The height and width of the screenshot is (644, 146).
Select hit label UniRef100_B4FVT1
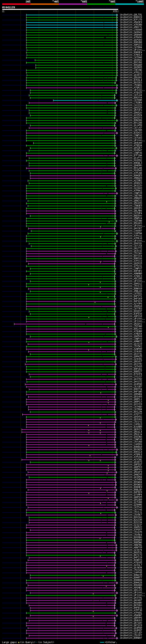131,296
